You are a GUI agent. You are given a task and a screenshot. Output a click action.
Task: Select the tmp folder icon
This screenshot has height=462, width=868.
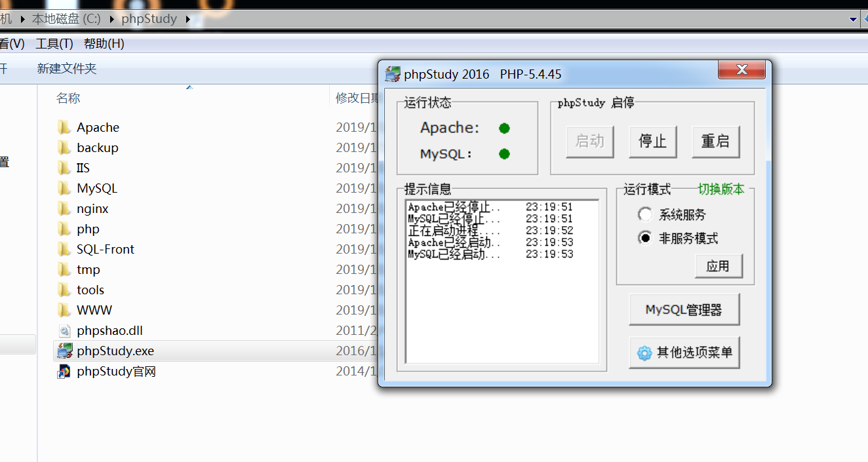(x=64, y=269)
